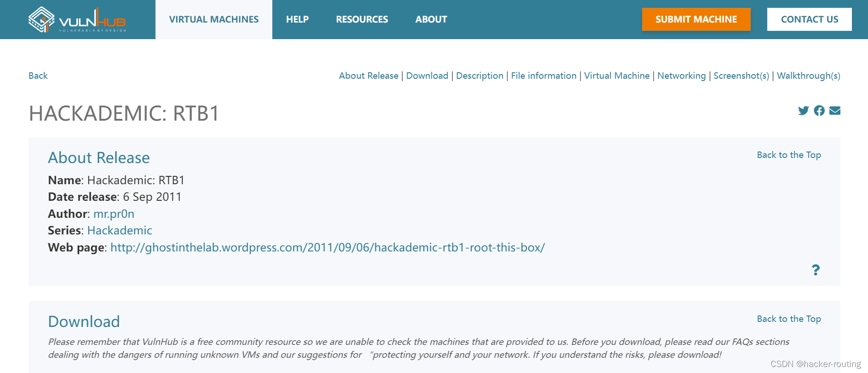Click Back to the Top in Download section

[x=789, y=319]
